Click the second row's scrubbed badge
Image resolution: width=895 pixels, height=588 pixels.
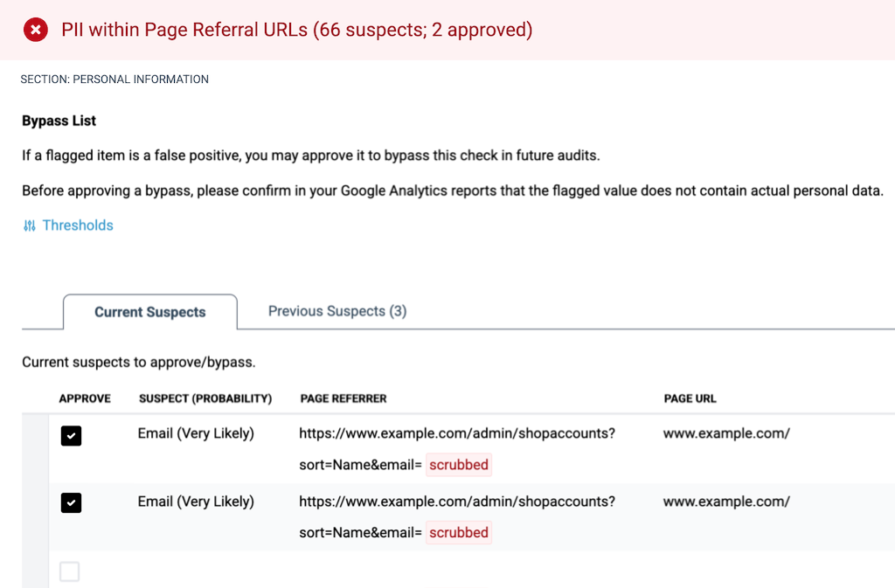point(459,532)
